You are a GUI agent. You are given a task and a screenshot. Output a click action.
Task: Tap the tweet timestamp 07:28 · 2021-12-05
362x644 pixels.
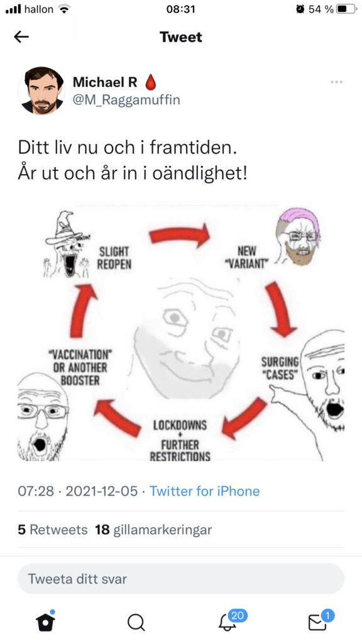(78, 491)
